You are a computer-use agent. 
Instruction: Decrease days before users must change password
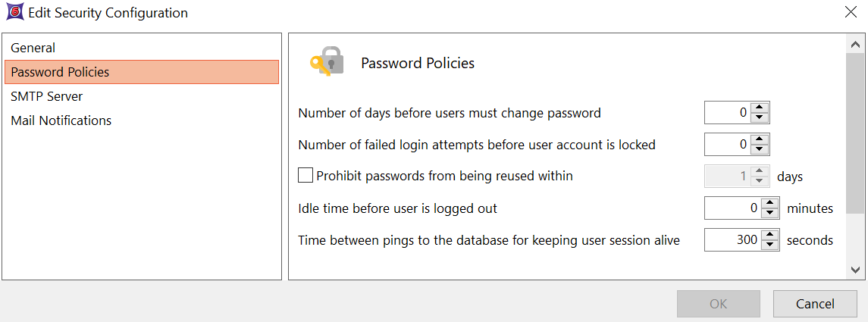point(760,118)
